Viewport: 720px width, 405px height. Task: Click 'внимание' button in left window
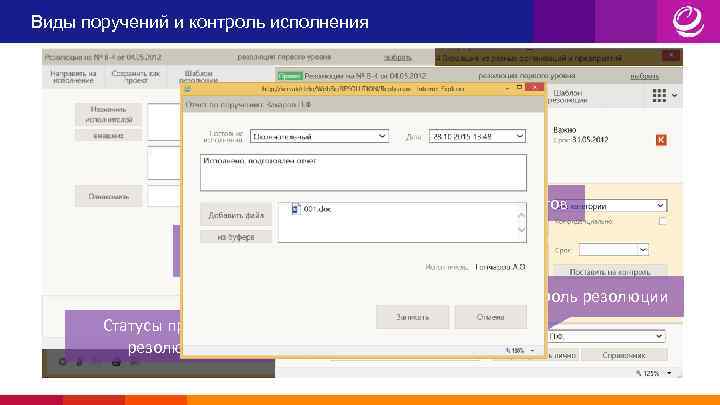(x=109, y=135)
